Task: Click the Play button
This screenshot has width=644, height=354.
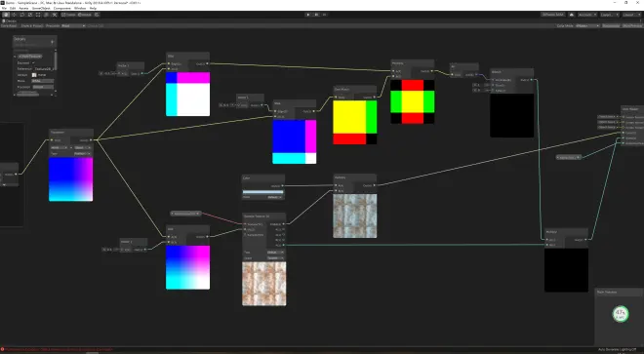Action: (308, 15)
